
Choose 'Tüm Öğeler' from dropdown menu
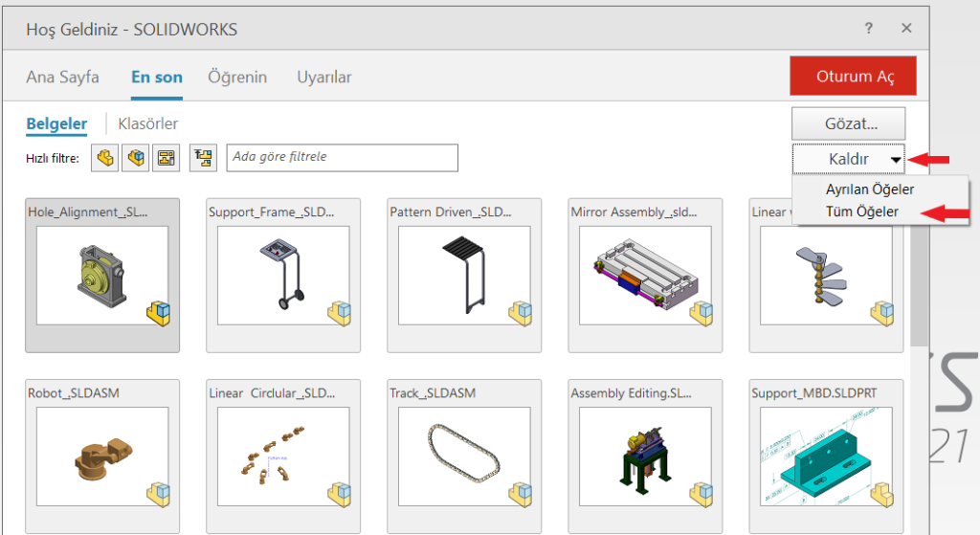click(861, 212)
